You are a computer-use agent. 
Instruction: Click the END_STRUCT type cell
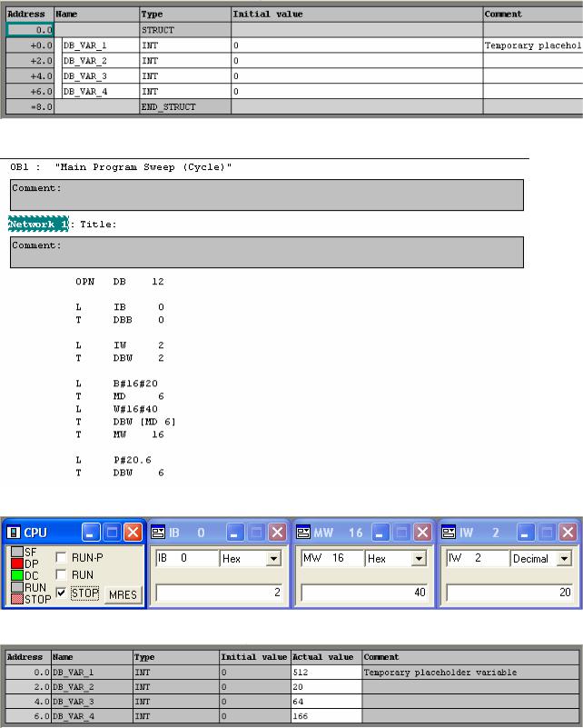(185, 106)
